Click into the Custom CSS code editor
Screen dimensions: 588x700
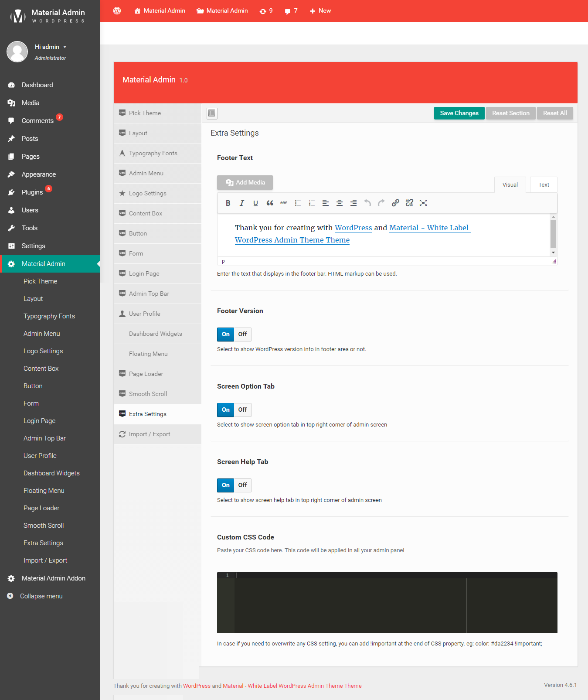point(387,603)
